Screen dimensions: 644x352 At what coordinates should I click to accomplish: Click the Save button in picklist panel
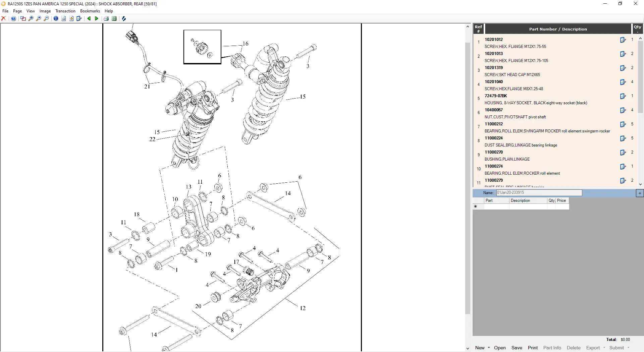tap(517, 348)
